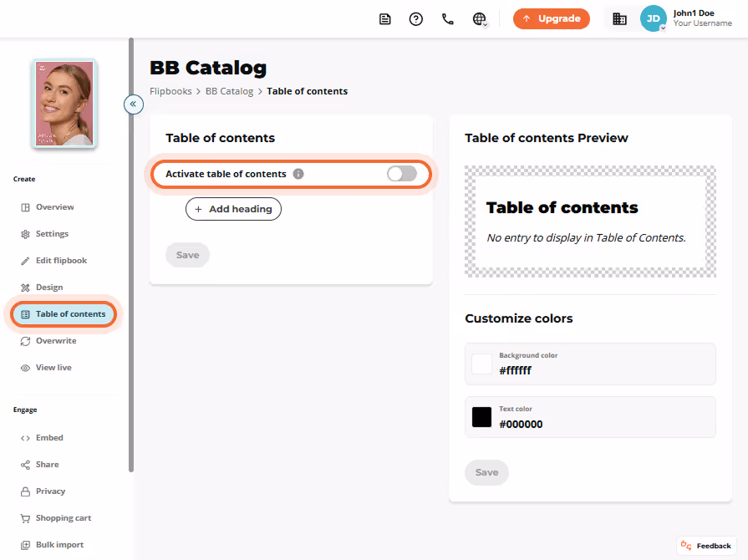
Task: Open the language globe dropdown
Action: [x=480, y=19]
